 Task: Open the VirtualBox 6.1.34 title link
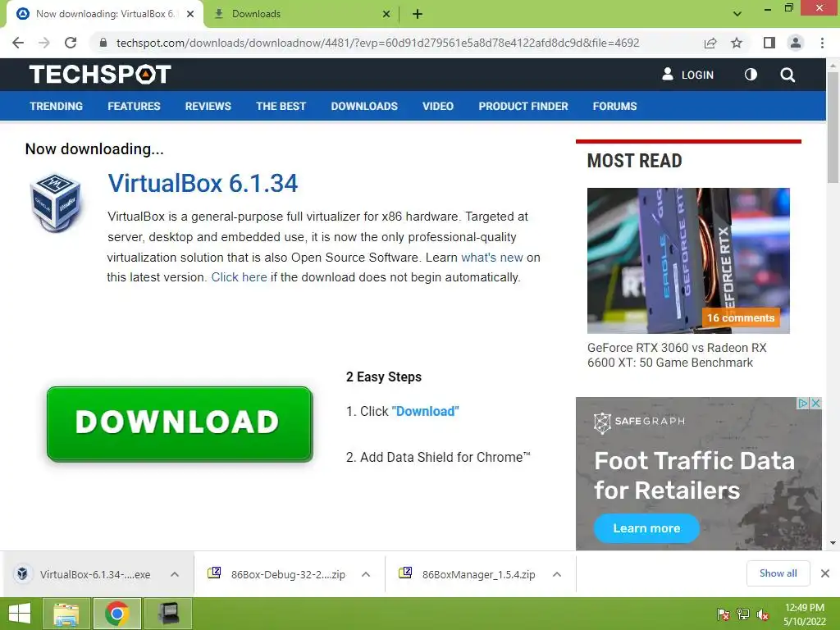pos(203,183)
